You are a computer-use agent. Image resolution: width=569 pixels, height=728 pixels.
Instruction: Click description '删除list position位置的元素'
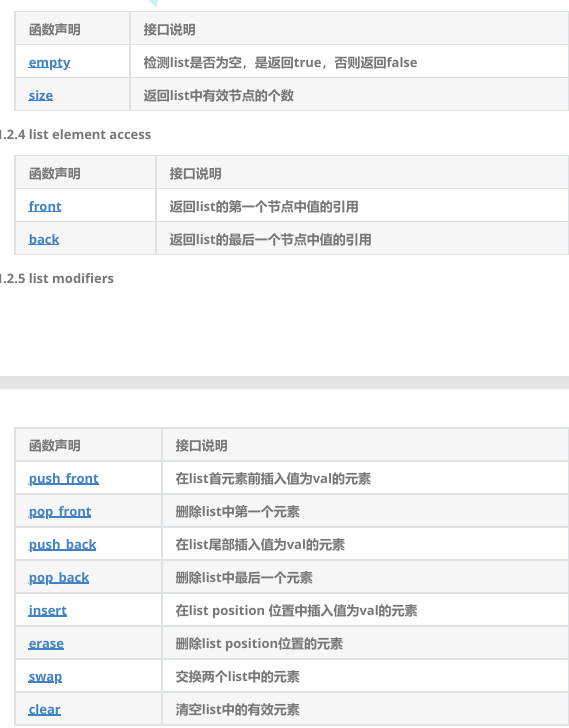click(259, 644)
